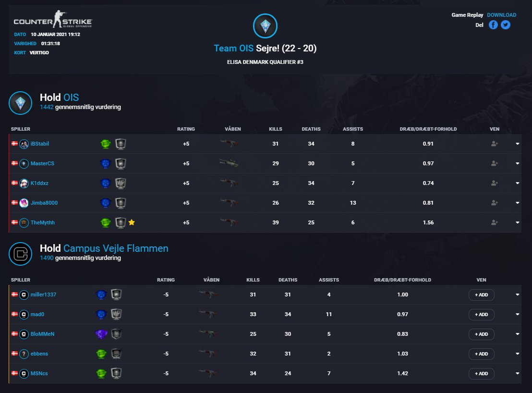532x393 pixels.
Task: Open MasterCS's player profile
Action: (42, 163)
